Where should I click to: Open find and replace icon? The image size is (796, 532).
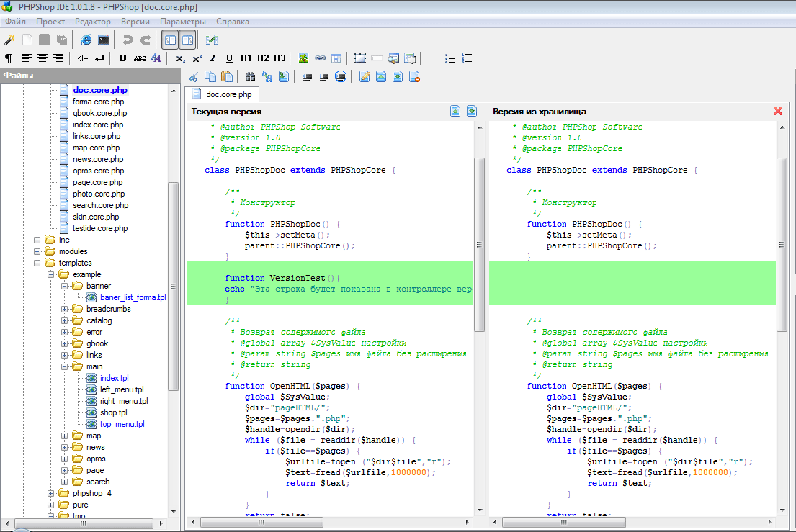(x=267, y=76)
